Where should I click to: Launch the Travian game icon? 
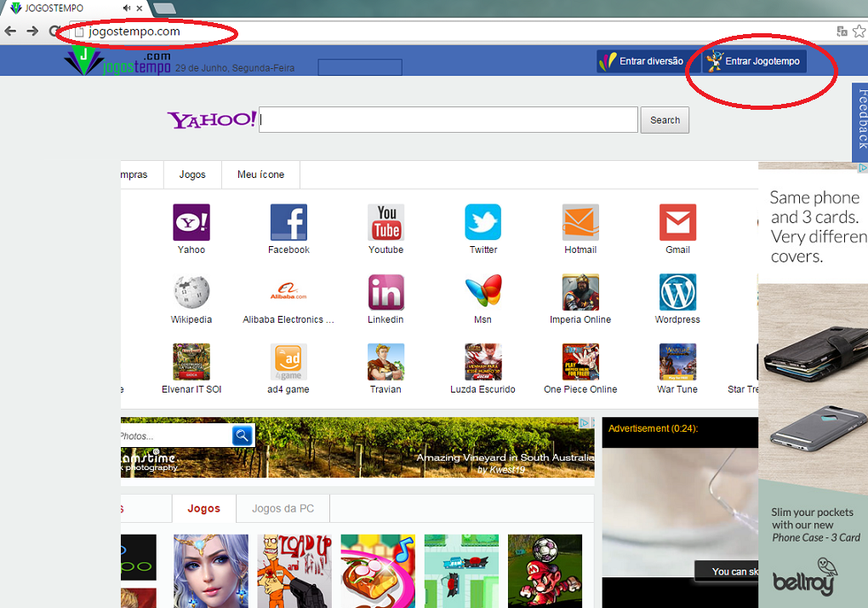(x=385, y=362)
